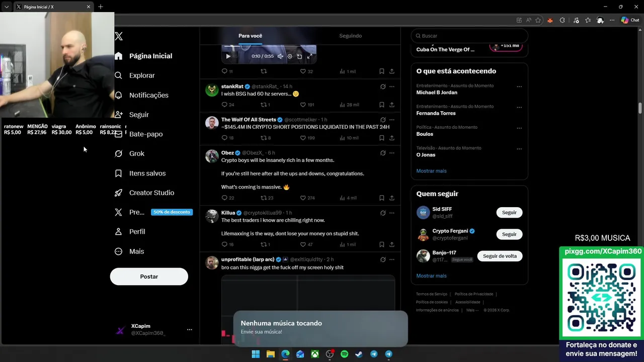
Task: Open Spotify from the taskbar
Action: [344, 354]
